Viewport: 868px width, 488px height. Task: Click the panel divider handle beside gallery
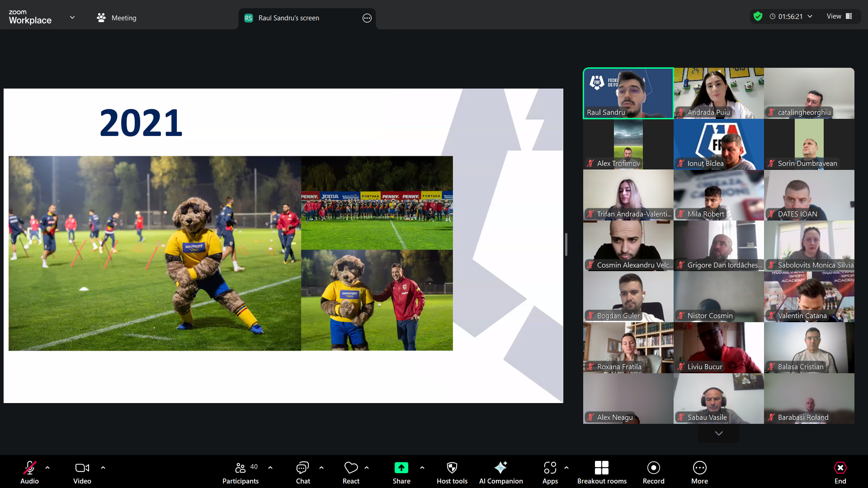pyautogui.click(x=566, y=244)
